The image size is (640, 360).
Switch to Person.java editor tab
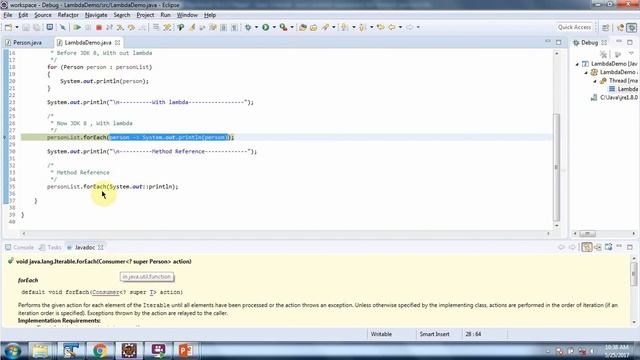tap(24, 42)
